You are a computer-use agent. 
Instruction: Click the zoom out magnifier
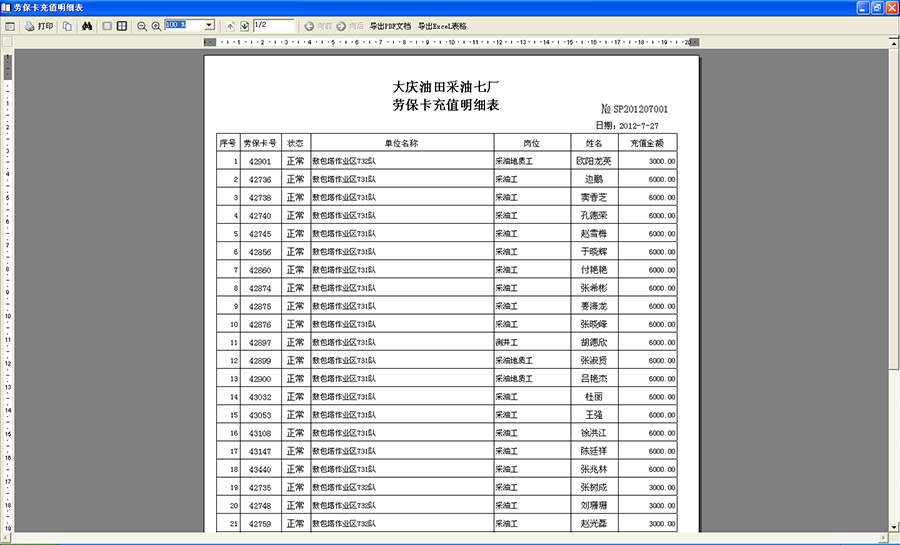[x=141, y=26]
